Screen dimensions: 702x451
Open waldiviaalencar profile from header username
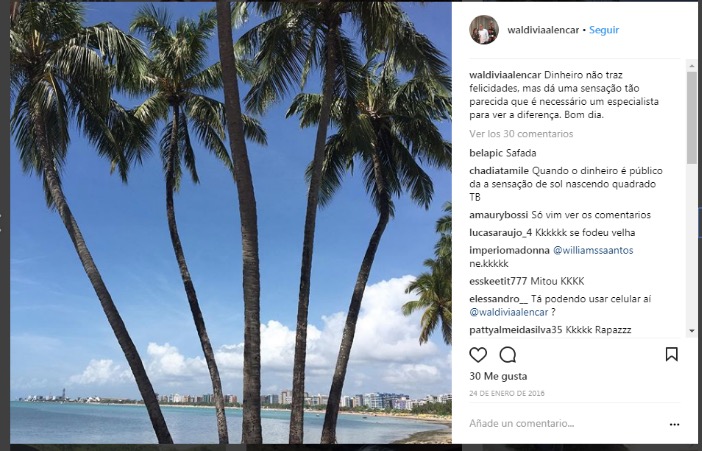point(542,30)
